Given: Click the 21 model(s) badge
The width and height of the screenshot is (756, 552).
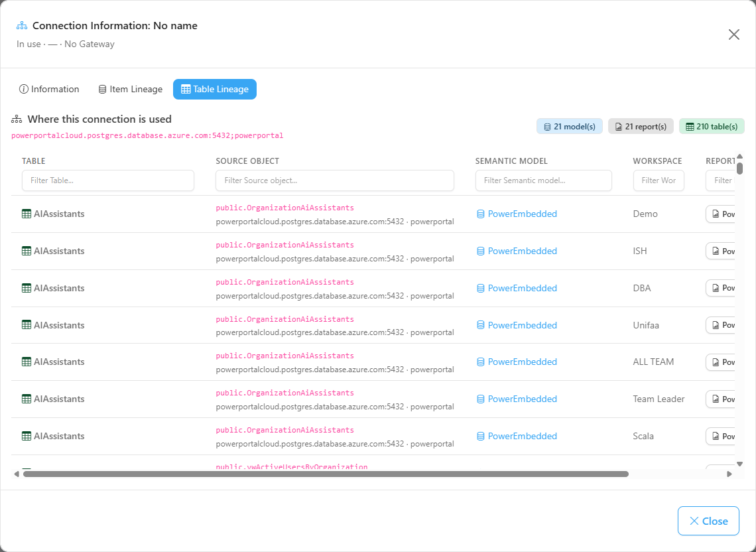Looking at the screenshot, I should tap(570, 127).
